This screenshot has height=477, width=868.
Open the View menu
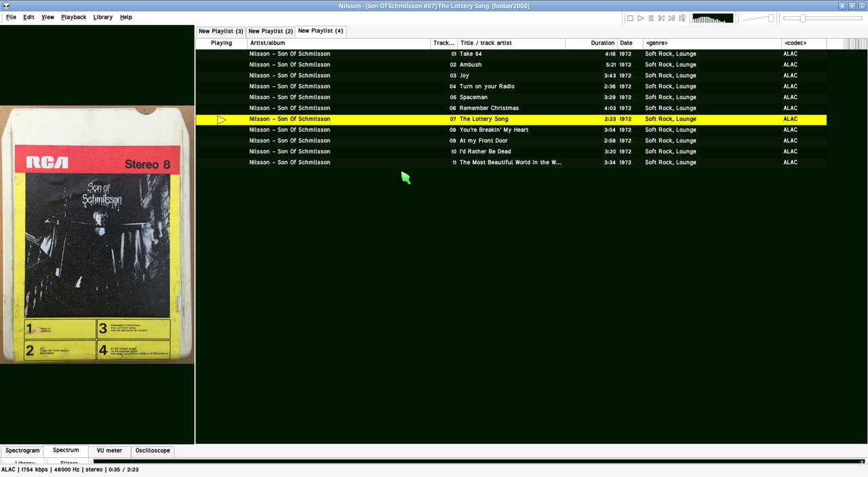point(47,17)
